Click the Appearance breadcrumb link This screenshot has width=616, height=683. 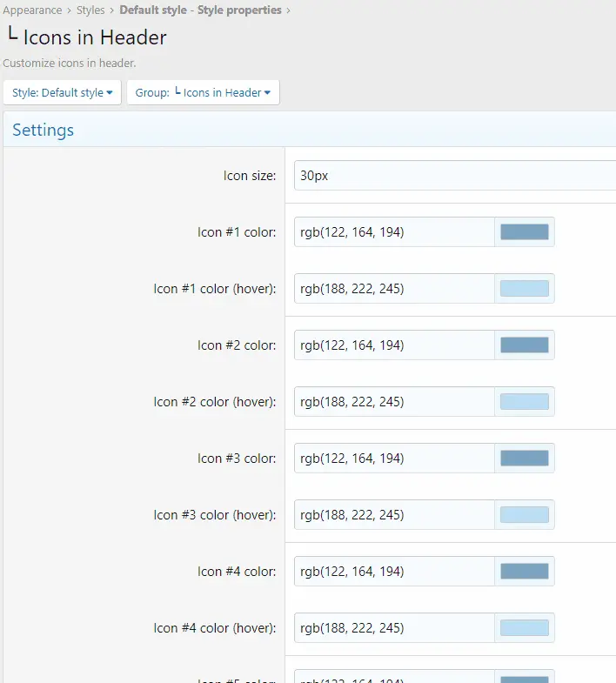click(32, 10)
